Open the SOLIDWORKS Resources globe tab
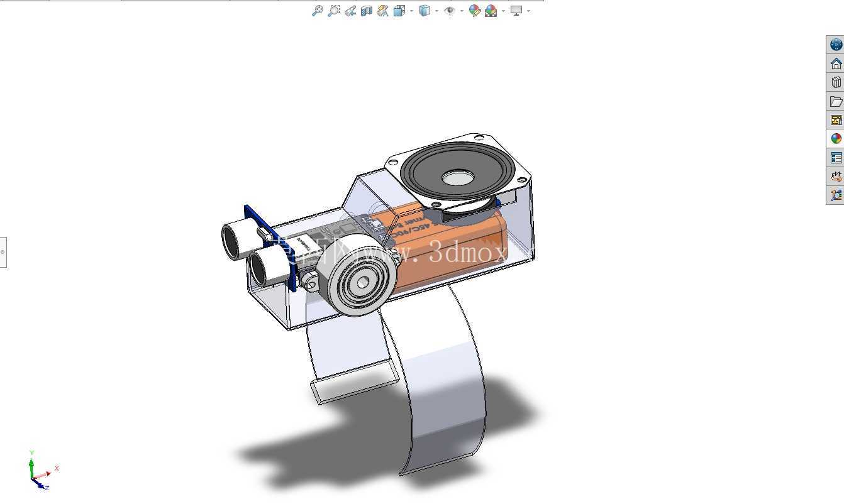 coord(836,45)
